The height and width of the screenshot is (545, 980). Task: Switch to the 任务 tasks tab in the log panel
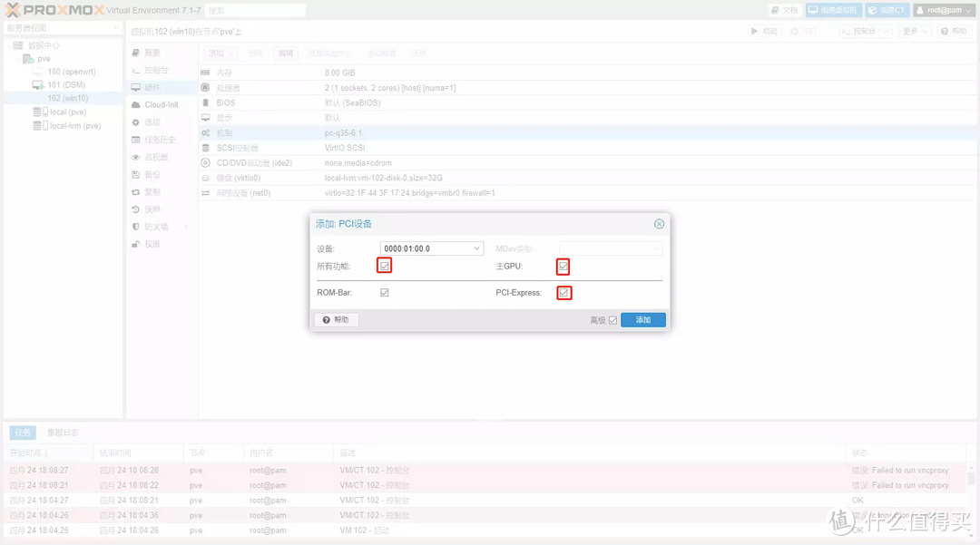pos(23,432)
